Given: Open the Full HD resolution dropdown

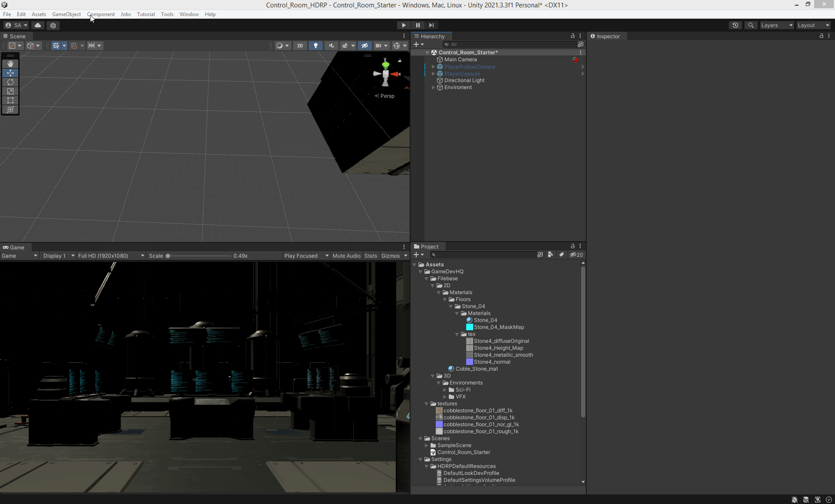Looking at the screenshot, I should 111,256.
